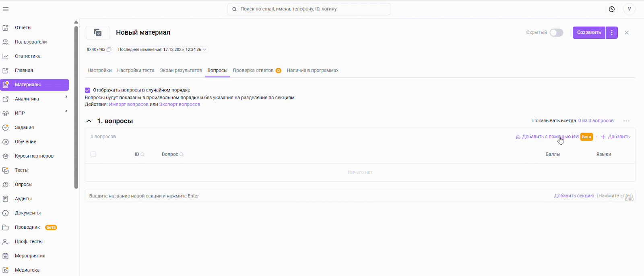Copy the material ID 407483
The image size is (644, 276).
(109, 50)
